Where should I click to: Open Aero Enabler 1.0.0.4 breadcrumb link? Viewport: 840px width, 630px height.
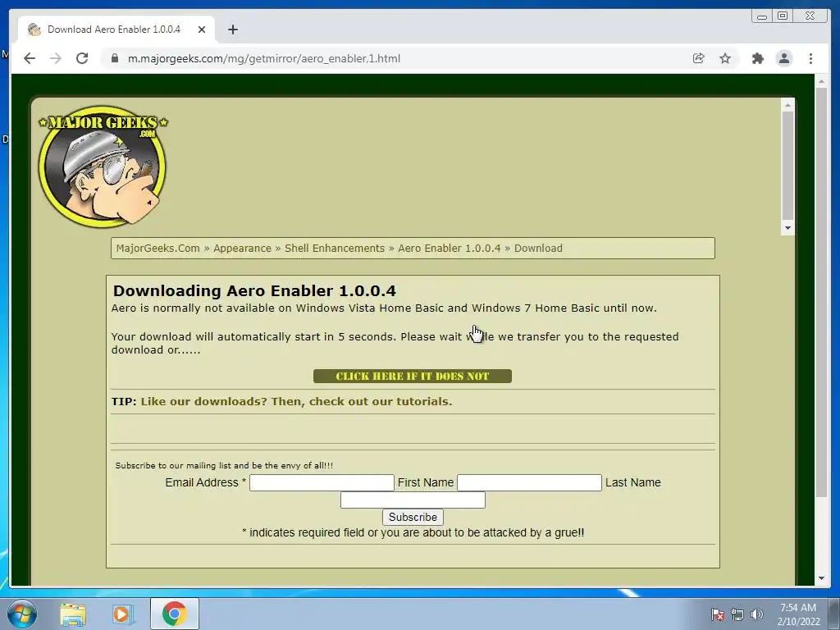(449, 248)
